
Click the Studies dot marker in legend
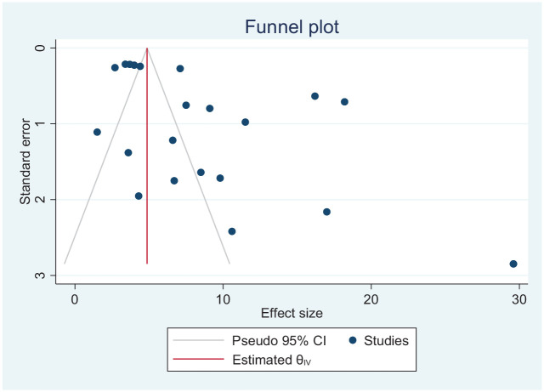353,341
